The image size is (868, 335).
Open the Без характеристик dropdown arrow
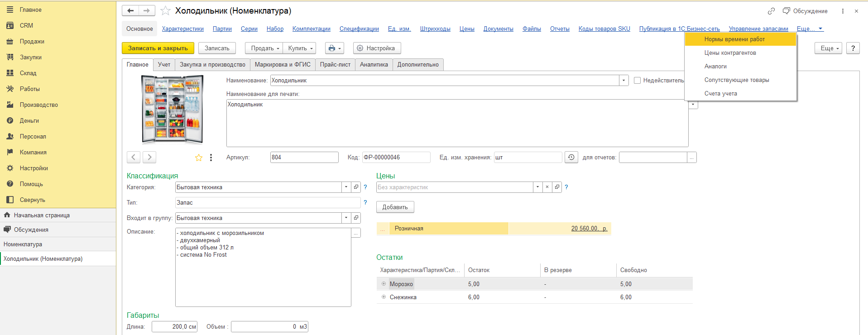point(537,187)
